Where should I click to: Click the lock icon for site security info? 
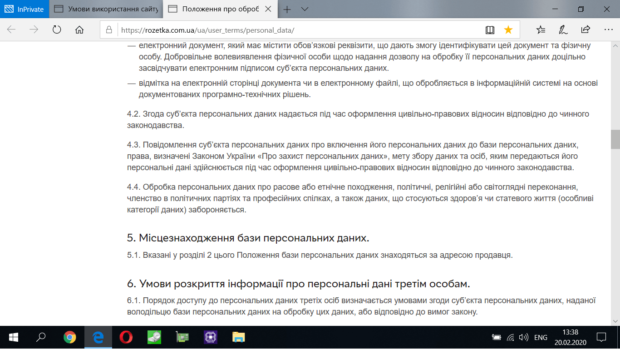coord(109,30)
